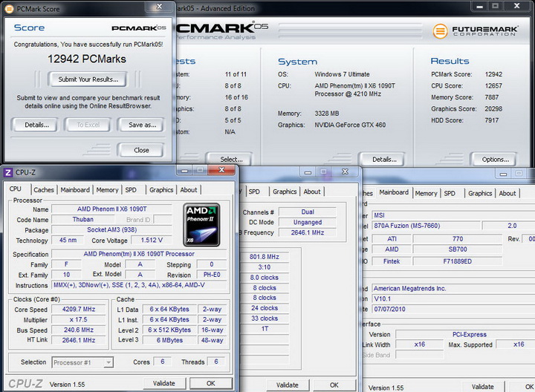Open the Processor #1 selection dropdown
The width and height of the screenshot is (535, 392).
(x=82, y=362)
